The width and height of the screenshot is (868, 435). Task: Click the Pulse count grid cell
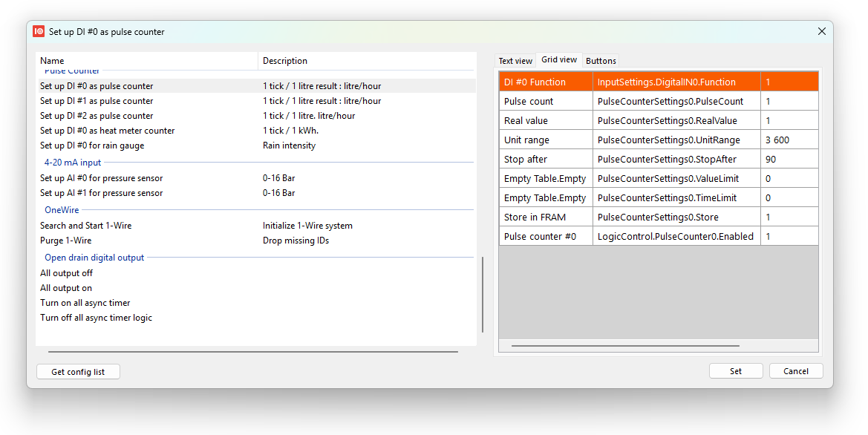546,101
